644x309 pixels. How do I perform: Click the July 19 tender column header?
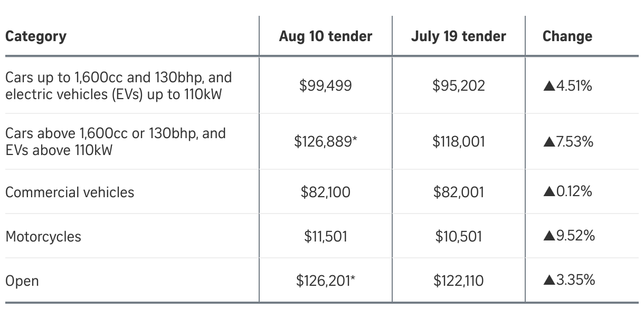tap(459, 36)
